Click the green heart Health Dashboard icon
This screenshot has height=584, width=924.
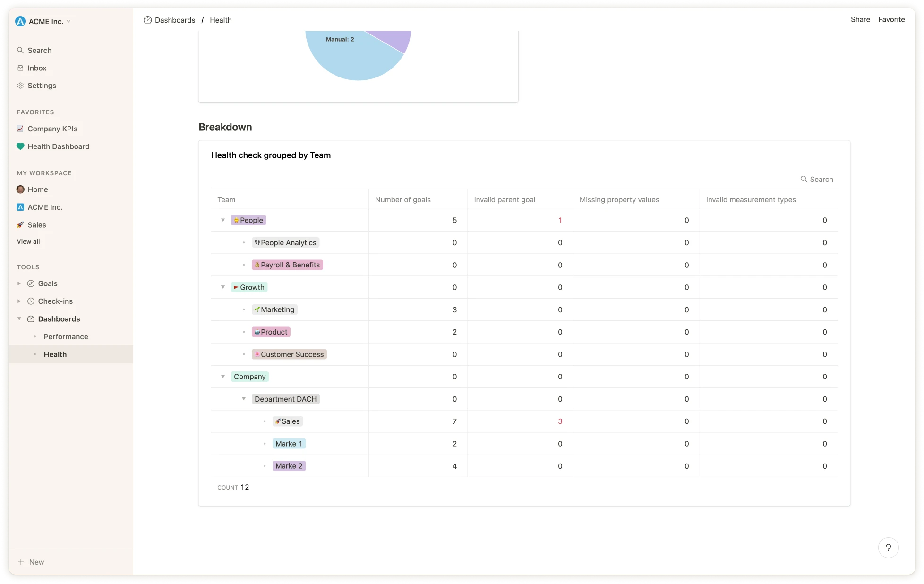click(20, 146)
